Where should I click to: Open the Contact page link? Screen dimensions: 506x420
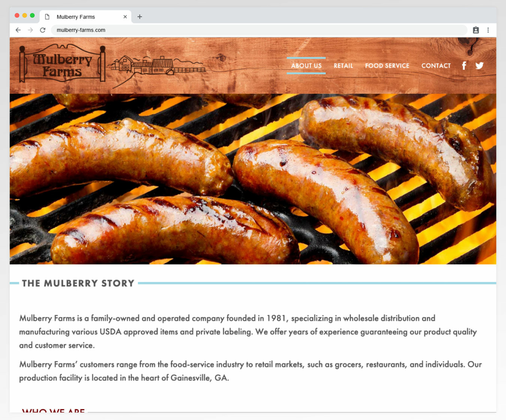(436, 66)
